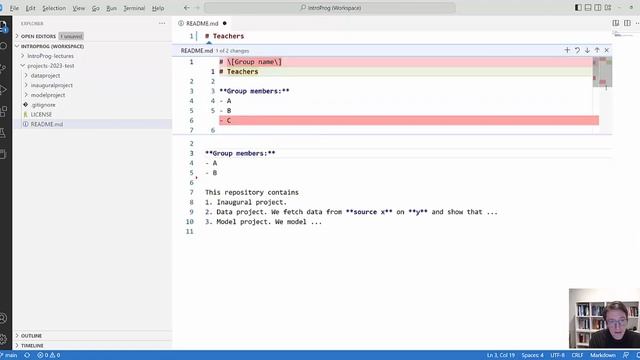The height and width of the screenshot is (360, 640).
Task: Click the 1 unsaved badge
Action: point(71,36)
